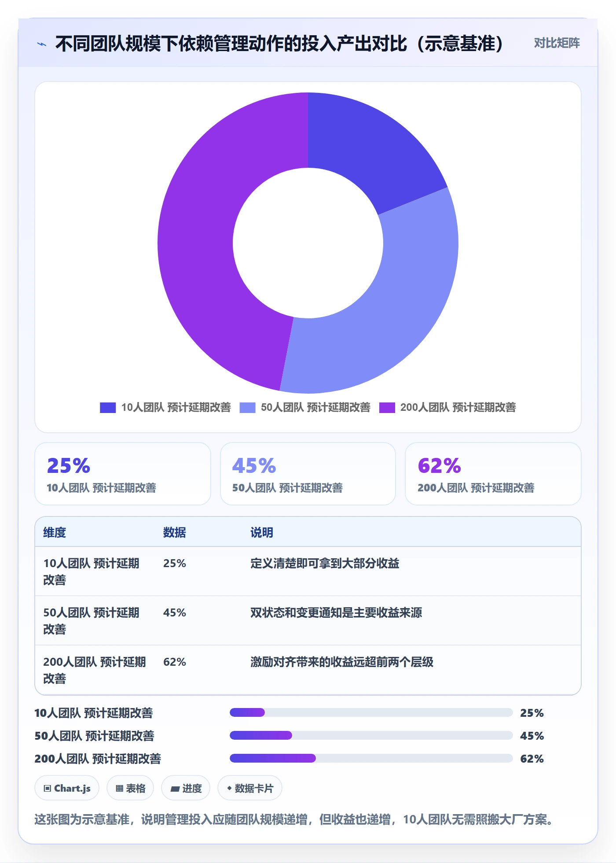The width and height of the screenshot is (616, 863).
Task: Click the grid icon in 表格 chip
Action: (x=119, y=789)
